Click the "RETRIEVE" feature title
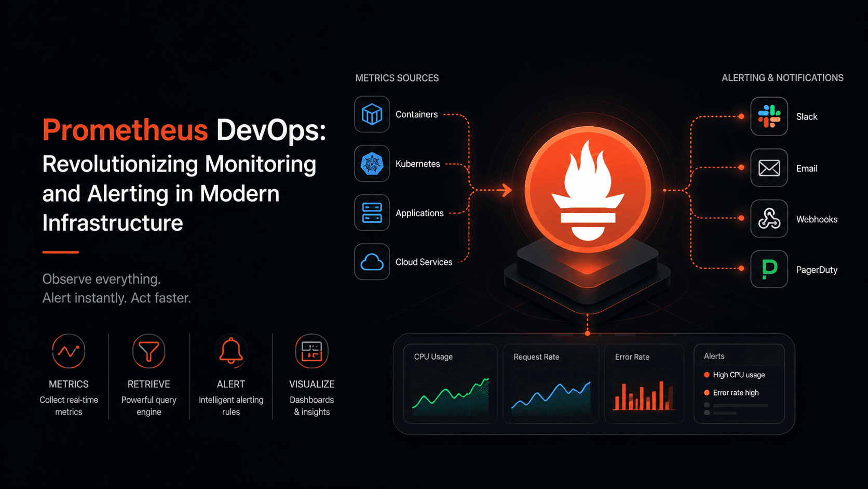Image resolution: width=868 pixels, height=489 pixels. (x=149, y=384)
